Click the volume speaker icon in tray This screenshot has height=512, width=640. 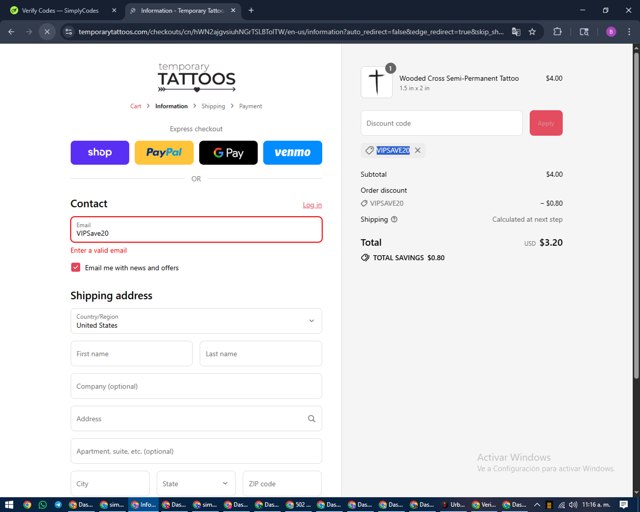point(573,505)
